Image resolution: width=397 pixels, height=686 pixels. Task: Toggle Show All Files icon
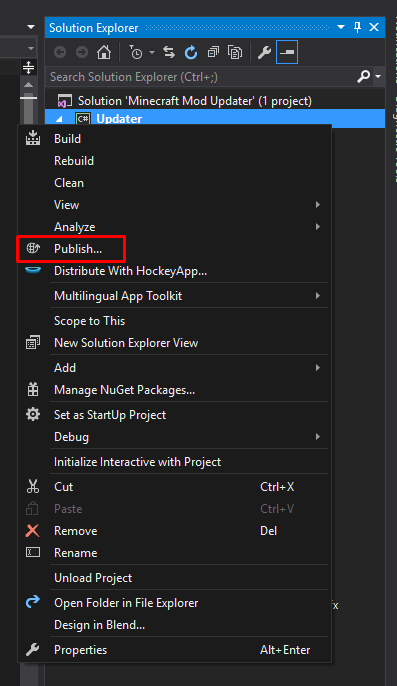[x=235, y=52]
